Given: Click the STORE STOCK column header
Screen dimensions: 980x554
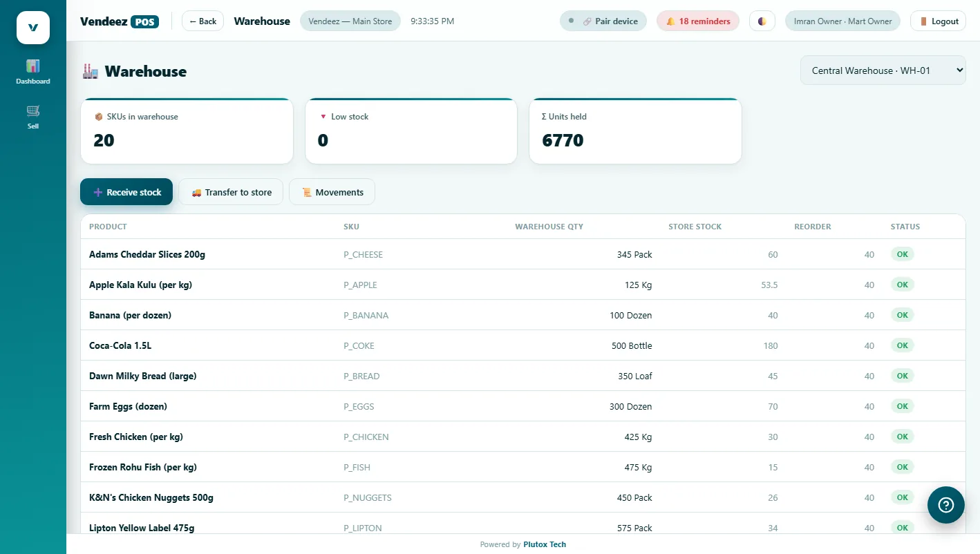Looking at the screenshot, I should point(695,227).
